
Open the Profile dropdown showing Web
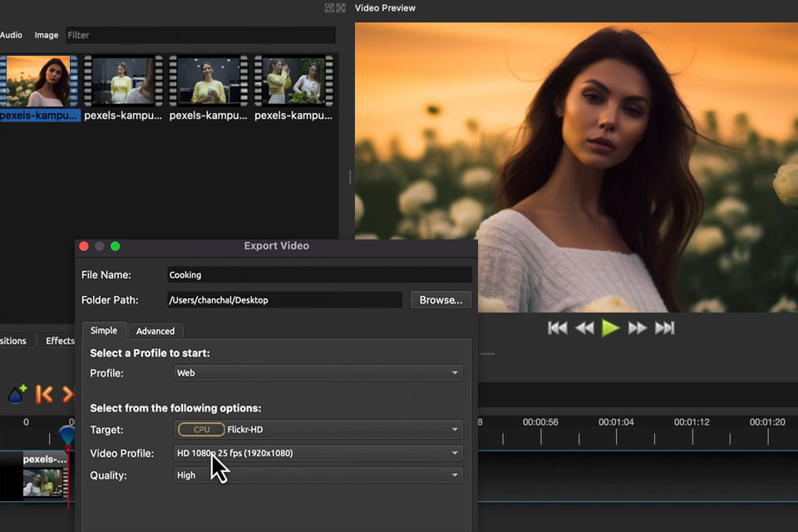click(x=318, y=372)
